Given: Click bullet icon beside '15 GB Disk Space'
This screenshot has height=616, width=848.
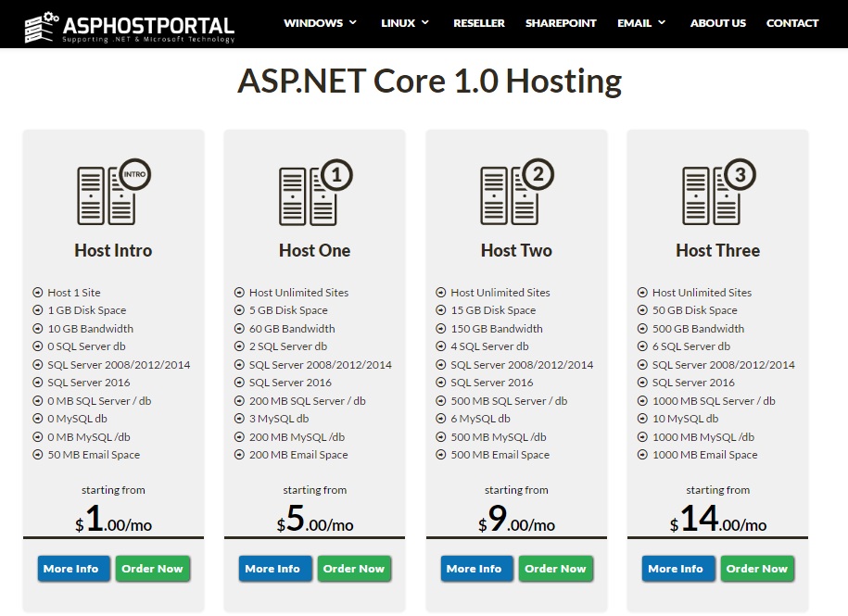Looking at the screenshot, I should (x=441, y=310).
